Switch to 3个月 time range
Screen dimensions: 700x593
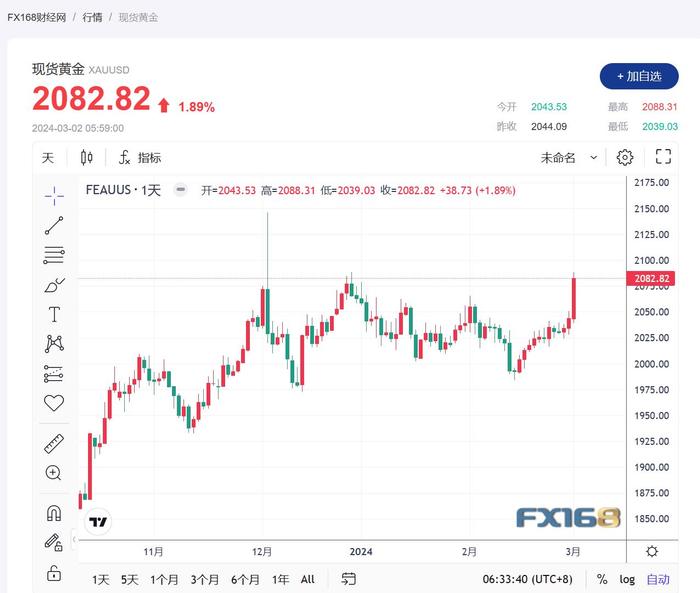pyautogui.click(x=204, y=579)
